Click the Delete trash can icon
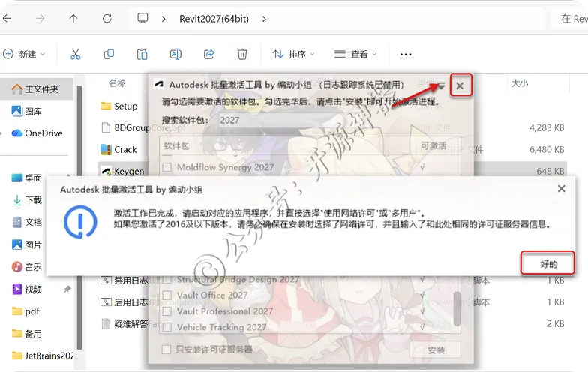 (x=242, y=54)
